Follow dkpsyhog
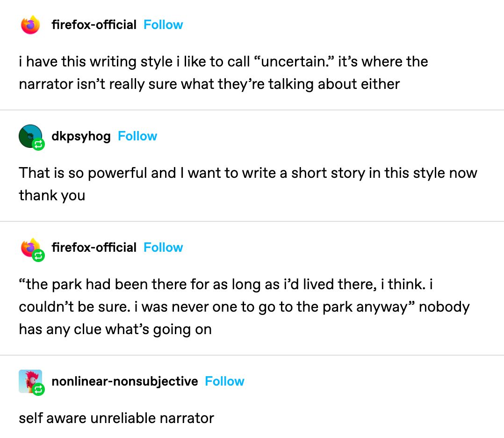The image size is (504, 438). click(x=137, y=136)
